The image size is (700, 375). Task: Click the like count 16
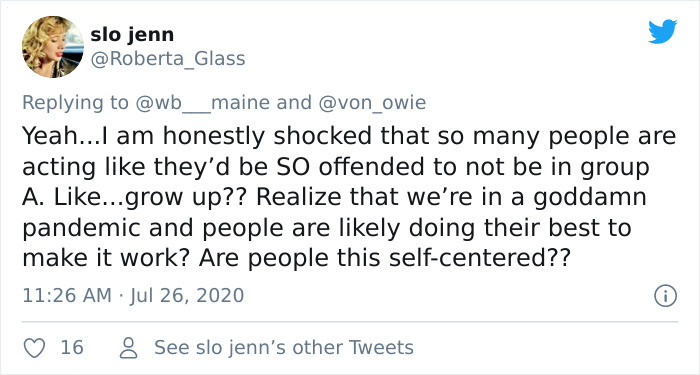[72, 348]
